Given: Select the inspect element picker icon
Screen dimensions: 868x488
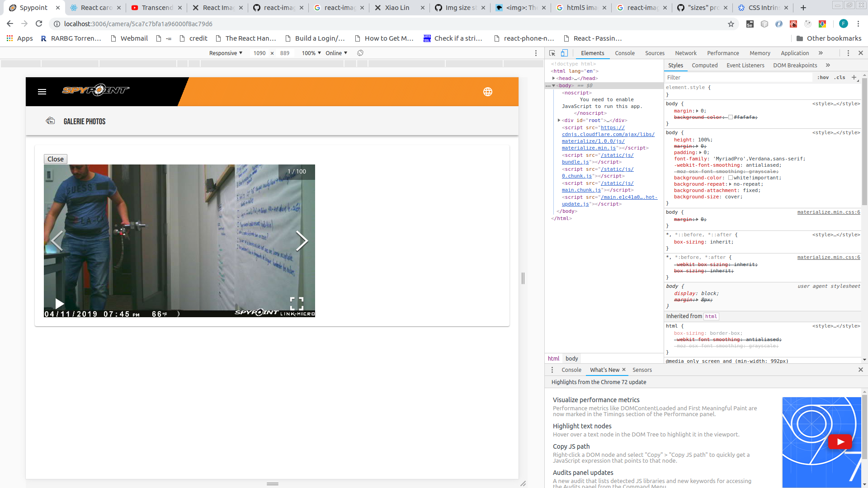Looking at the screenshot, I should click(552, 53).
